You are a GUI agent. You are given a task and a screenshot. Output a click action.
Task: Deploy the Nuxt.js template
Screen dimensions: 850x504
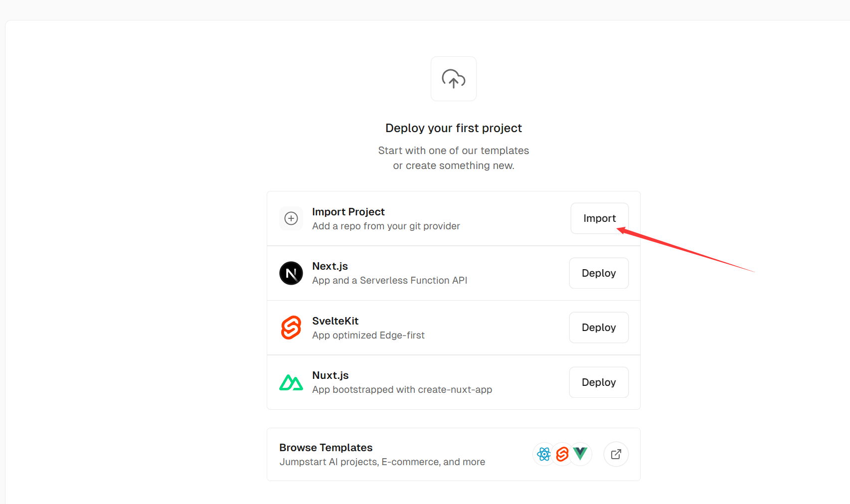[x=599, y=382]
